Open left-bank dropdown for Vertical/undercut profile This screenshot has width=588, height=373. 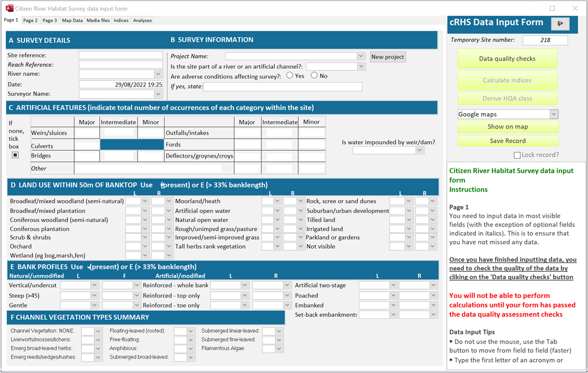pyautogui.click(x=94, y=285)
